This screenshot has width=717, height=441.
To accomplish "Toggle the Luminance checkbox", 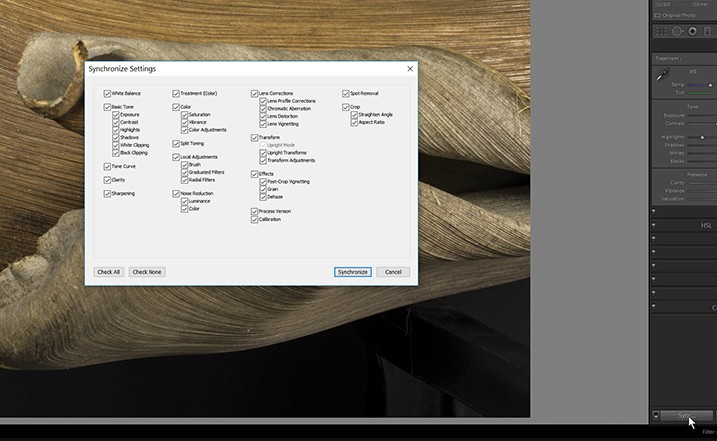I will tap(184, 201).
